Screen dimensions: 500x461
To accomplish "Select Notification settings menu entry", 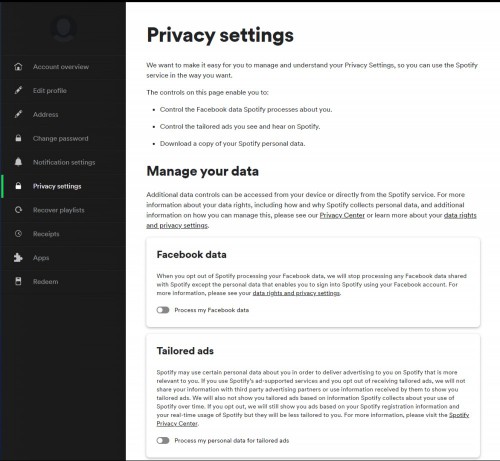I will [x=63, y=162].
